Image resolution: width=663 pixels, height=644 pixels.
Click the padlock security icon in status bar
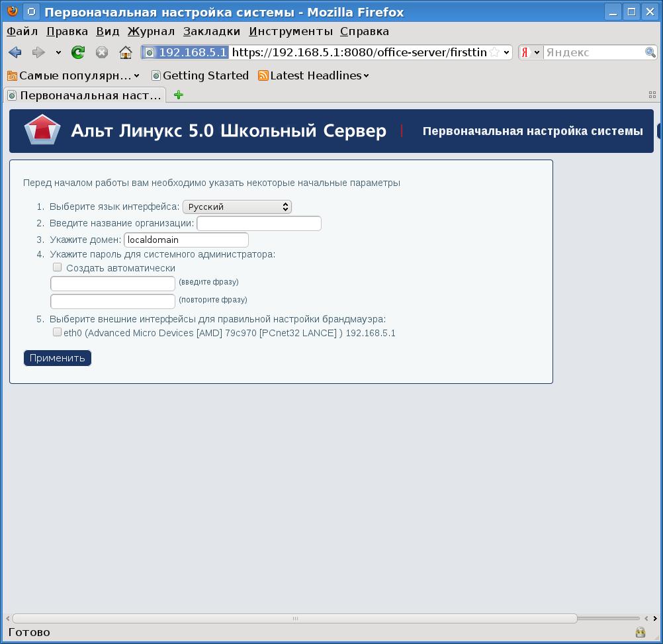coord(640,632)
